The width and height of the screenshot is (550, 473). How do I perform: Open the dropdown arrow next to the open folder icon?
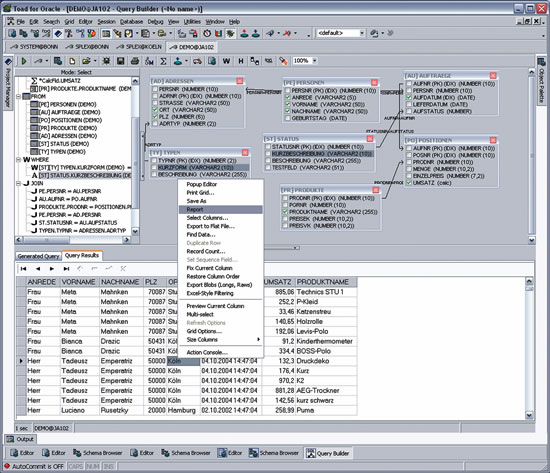95,61
